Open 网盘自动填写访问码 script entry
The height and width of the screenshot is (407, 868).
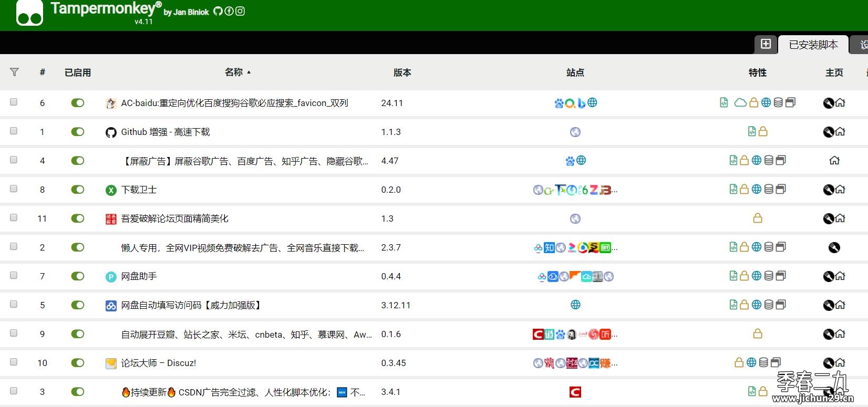tap(191, 305)
